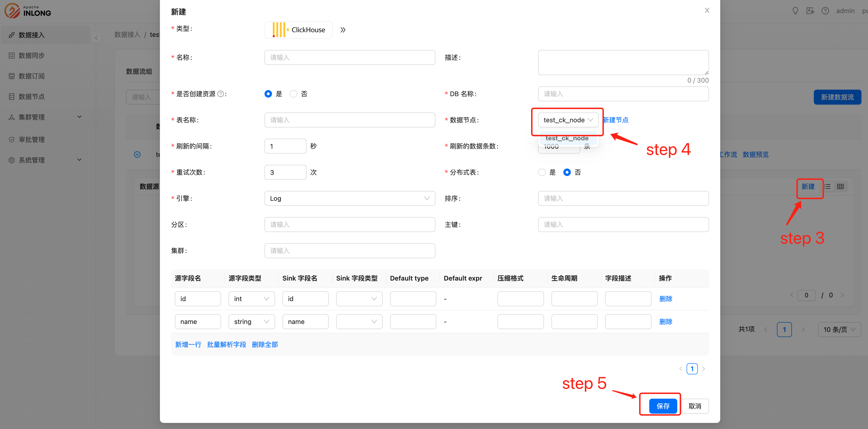Switch to the table grid view icon
This screenshot has width=868, height=429.
click(x=840, y=187)
